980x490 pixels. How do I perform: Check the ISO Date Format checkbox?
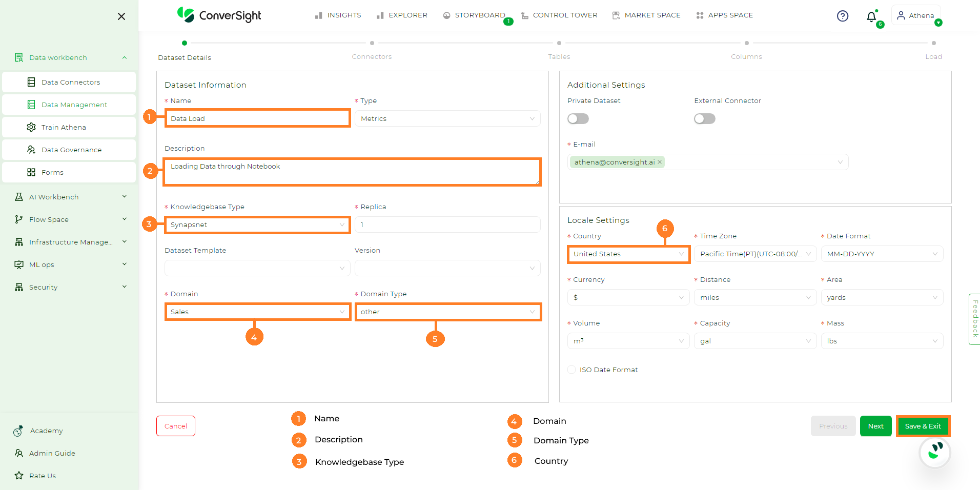[571, 370]
